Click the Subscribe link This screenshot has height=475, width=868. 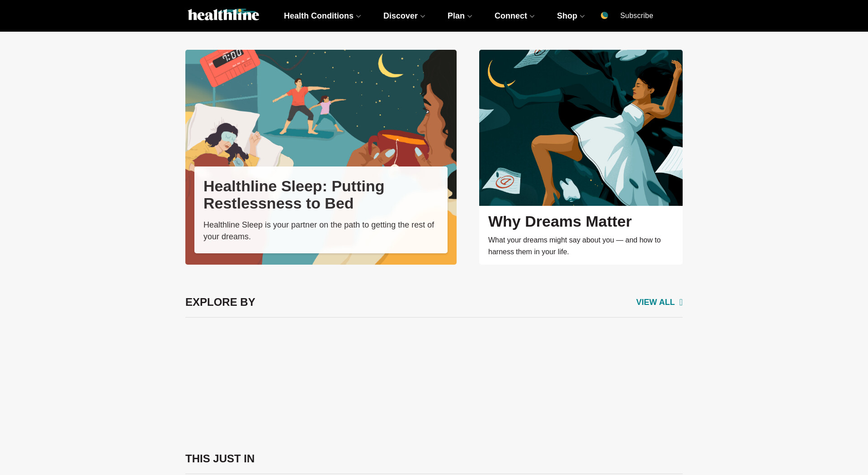637,15
